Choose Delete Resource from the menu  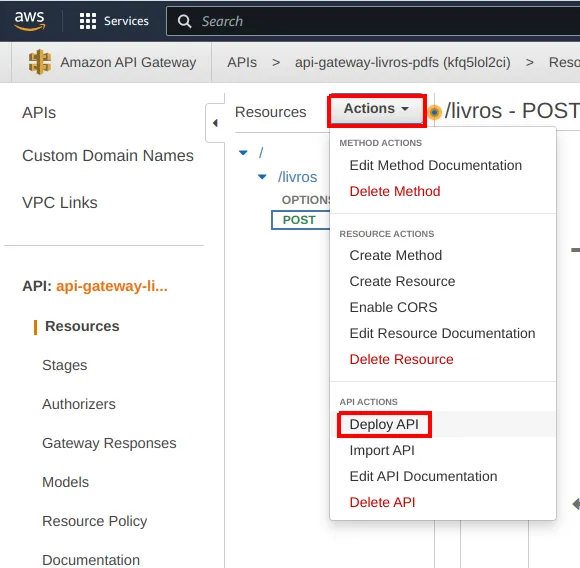(x=401, y=359)
